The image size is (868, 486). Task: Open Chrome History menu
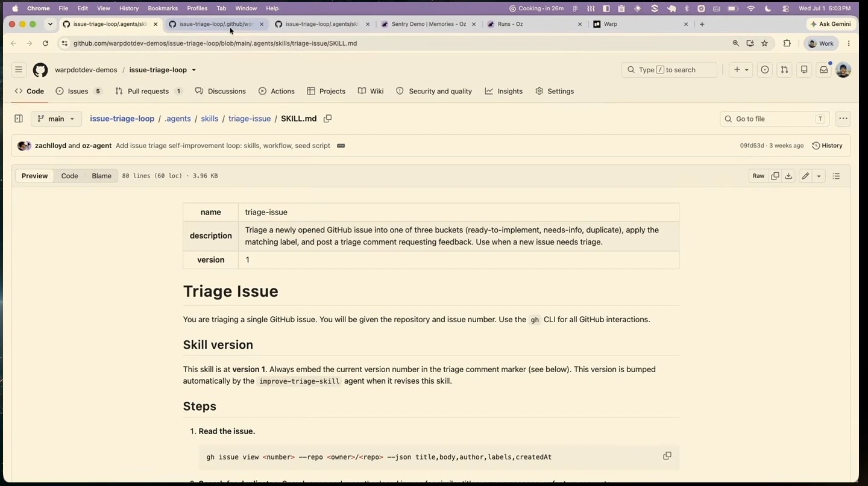(x=128, y=8)
